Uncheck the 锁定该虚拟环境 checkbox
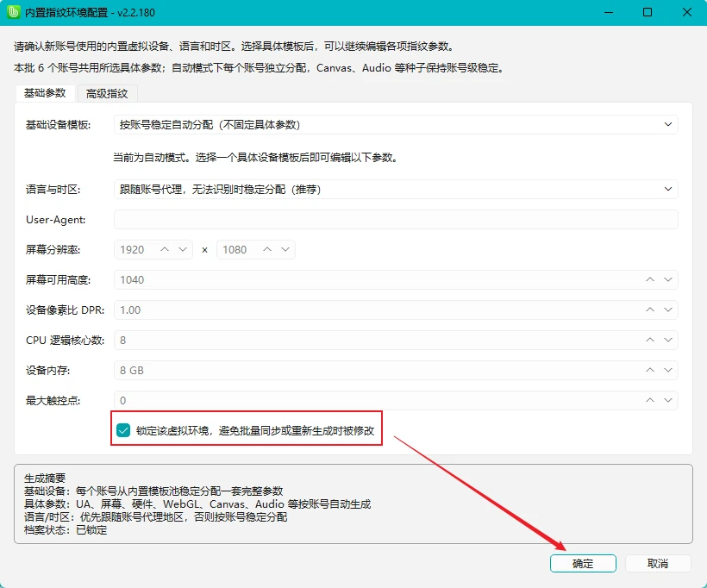 pos(123,430)
